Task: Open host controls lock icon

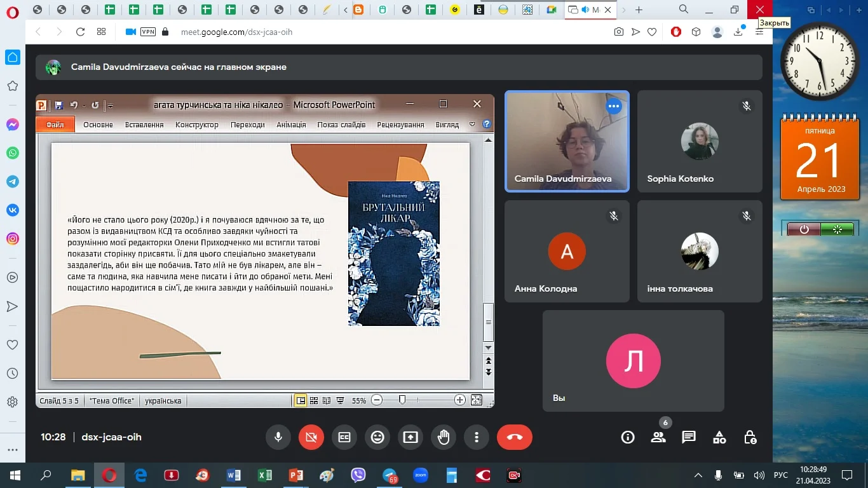Action: point(750,437)
